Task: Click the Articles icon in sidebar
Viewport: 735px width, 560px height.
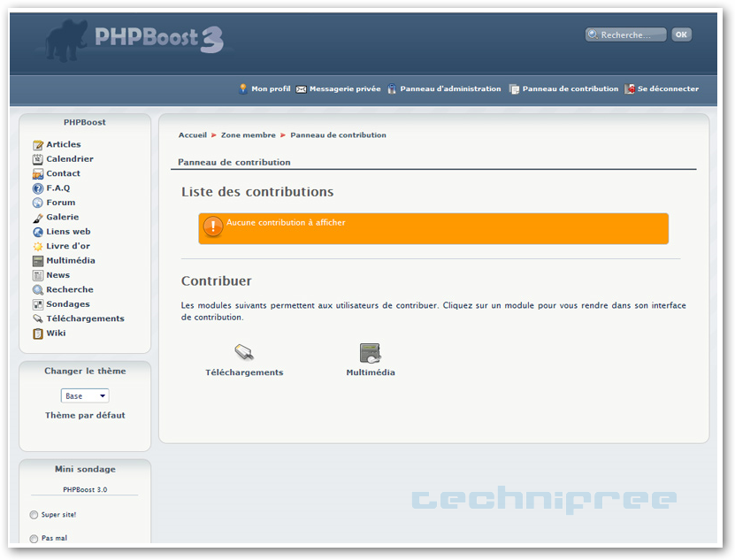Action: coord(38,145)
